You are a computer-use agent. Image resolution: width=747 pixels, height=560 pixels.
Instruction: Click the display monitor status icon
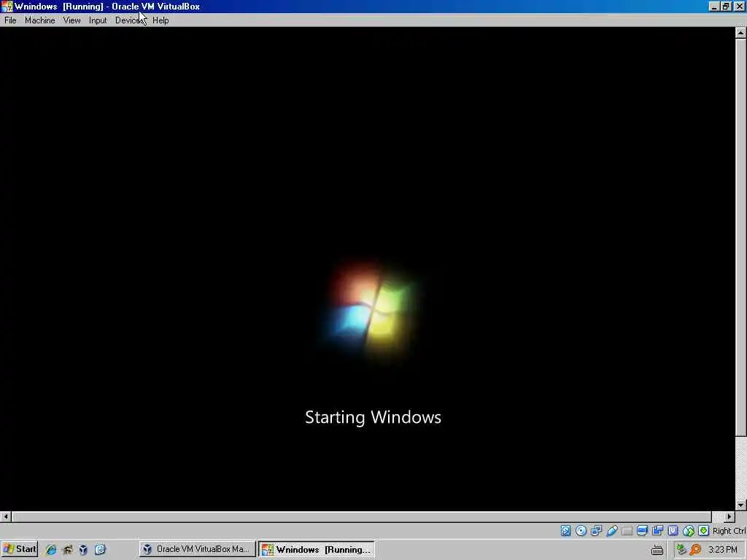[642, 531]
